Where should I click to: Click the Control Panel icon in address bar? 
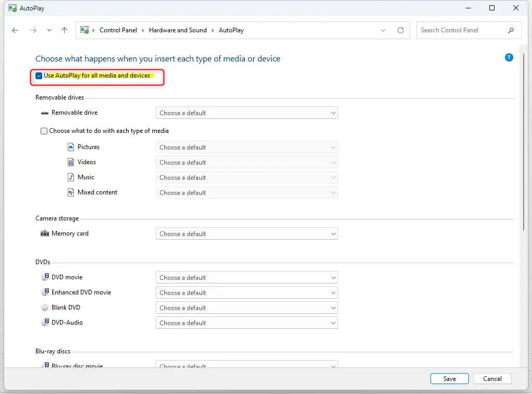click(84, 30)
